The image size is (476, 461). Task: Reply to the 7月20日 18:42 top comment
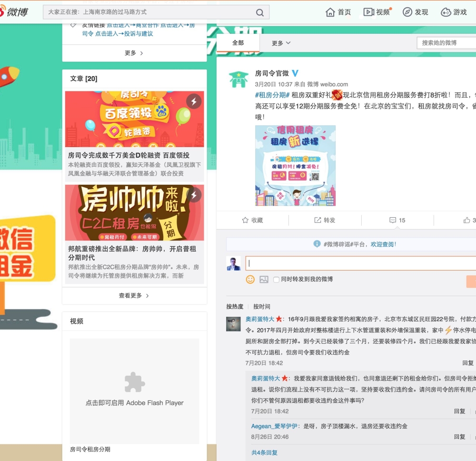[x=468, y=363]
